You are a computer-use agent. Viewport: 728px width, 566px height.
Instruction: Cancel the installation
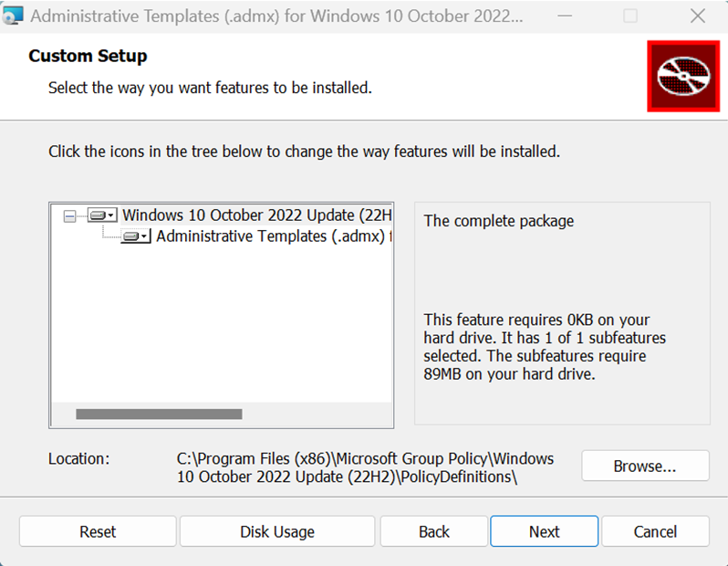point(655,531)
